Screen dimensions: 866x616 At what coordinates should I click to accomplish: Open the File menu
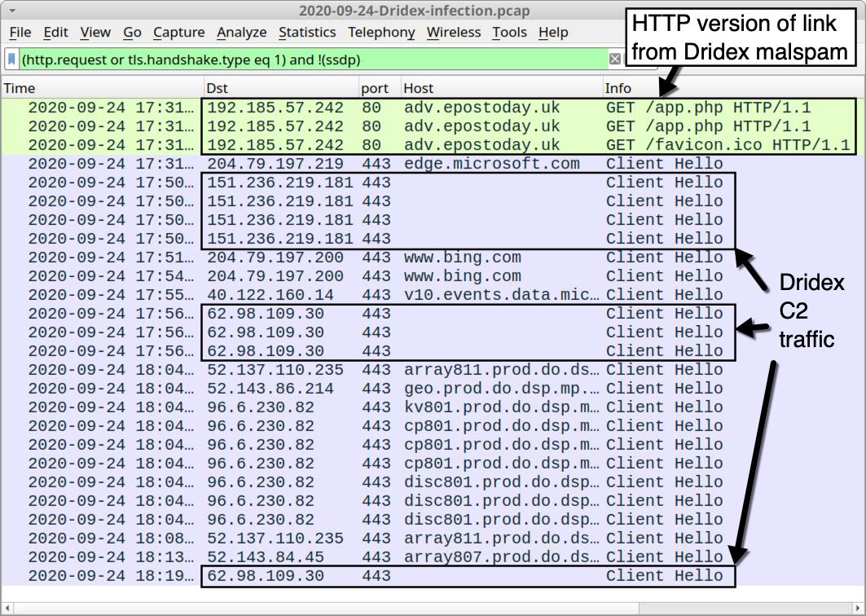pyautogui.click(x=20, y=33)
